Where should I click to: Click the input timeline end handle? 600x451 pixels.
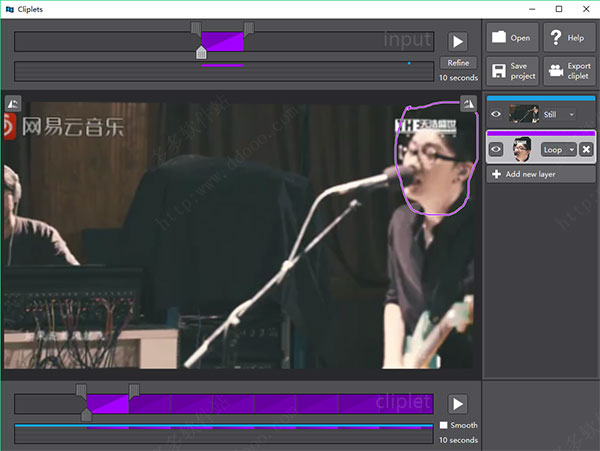click(x=249, y=29)
